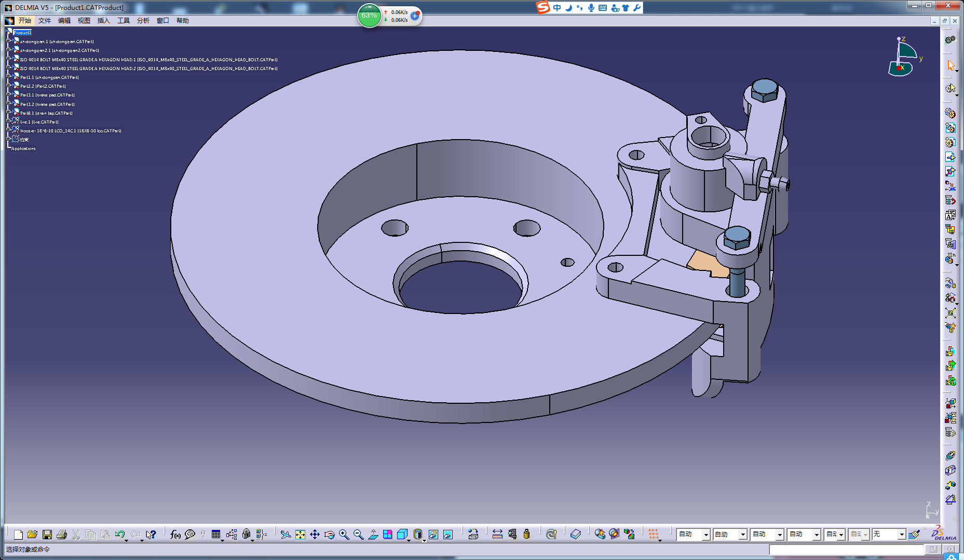Screen dimensions: 964x560
Task: Expand the zhidongqian.1 tree node
Action: coord(9,42)
